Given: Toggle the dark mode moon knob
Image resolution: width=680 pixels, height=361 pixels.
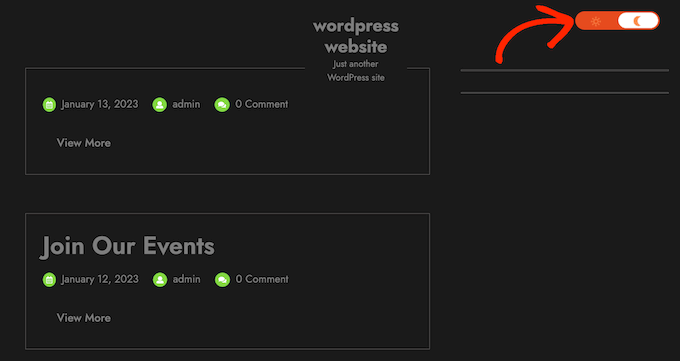Looking at the screenshot, I should [x=638, y=21].
